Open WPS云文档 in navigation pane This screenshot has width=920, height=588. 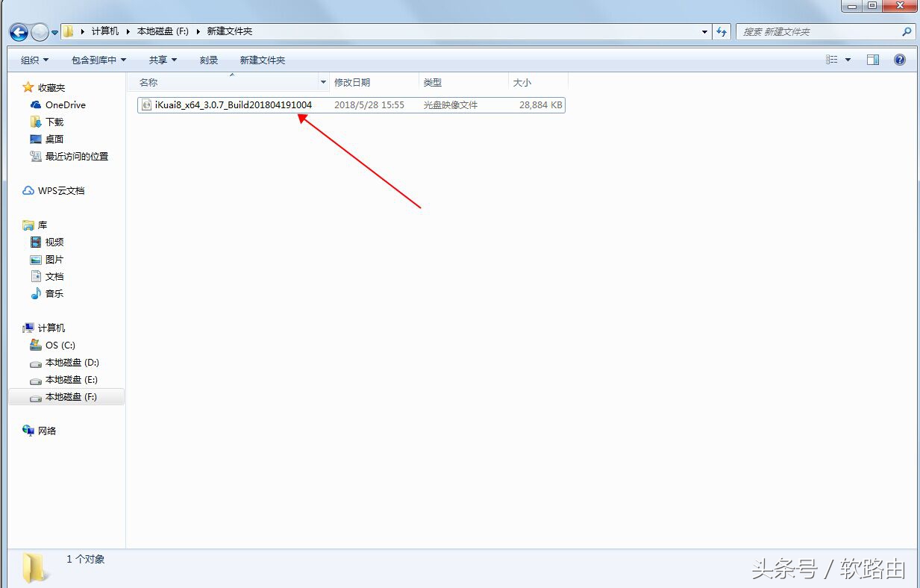tap(61, 190)
